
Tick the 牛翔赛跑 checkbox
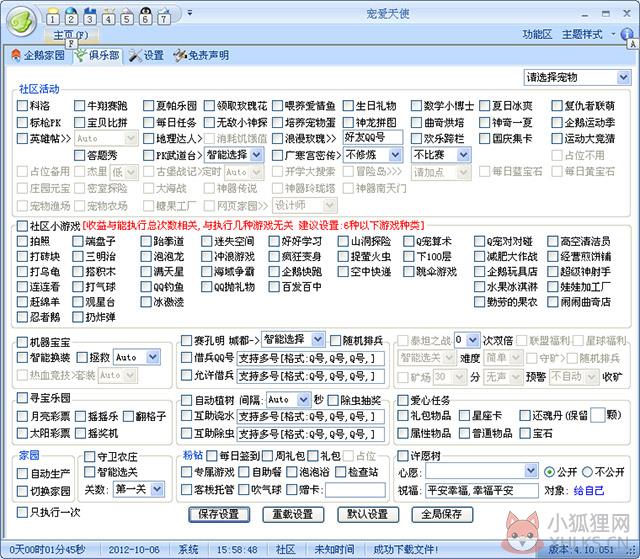click(x=79, y=106)
